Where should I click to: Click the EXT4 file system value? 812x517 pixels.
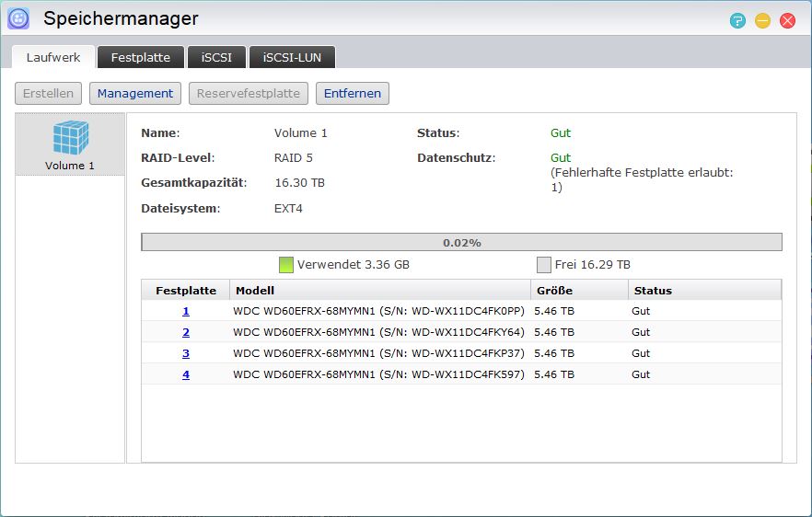pyautogui.click(x=288, y=209)
